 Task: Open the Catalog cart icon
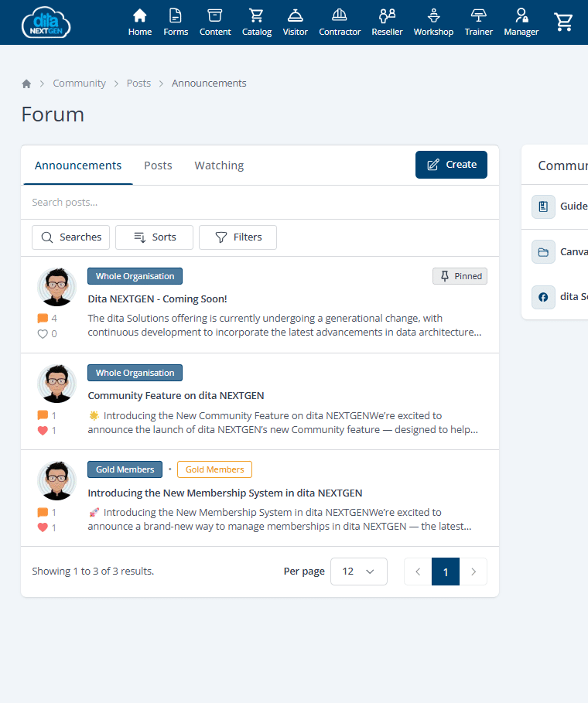click(x=256, y=15)
